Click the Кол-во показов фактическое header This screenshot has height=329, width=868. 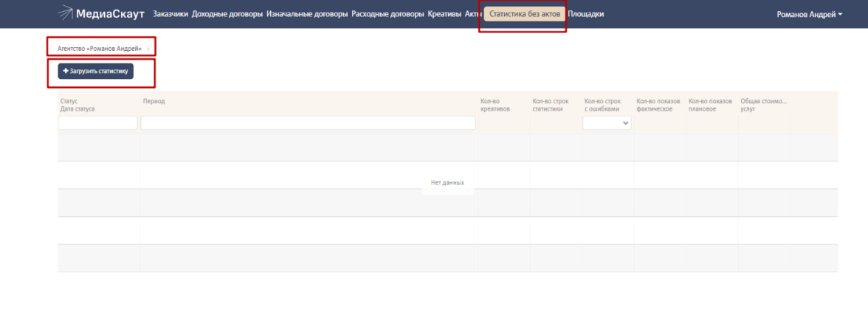[x=658, y=105]
